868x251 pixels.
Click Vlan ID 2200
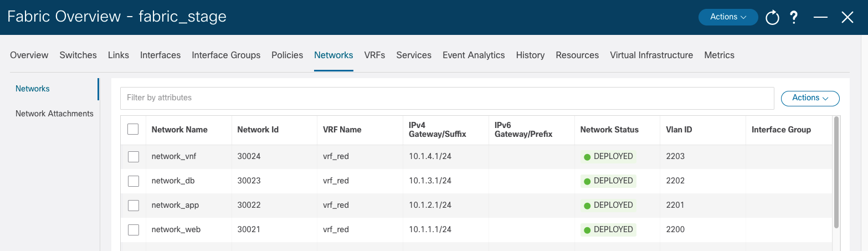pos(675,229)
